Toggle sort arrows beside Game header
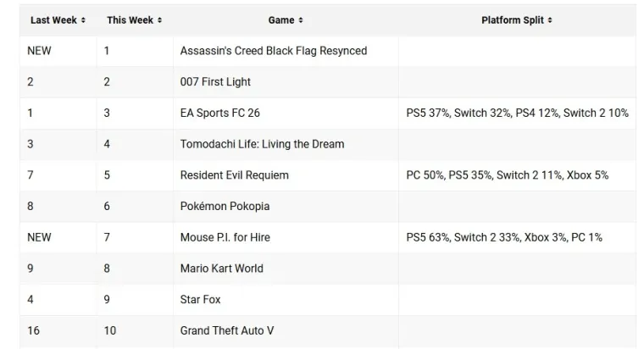 [x=301, y=20]
